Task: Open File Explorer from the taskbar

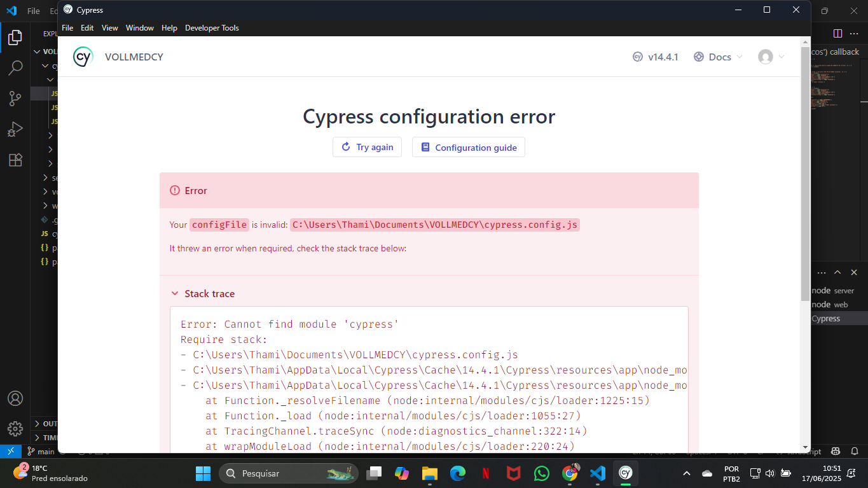Action: pyautogui.click(x=430, y=473)
